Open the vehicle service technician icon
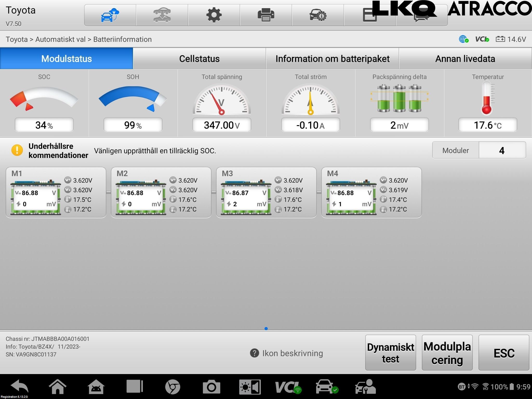This screenshot has width=532, height=399. point(365,387)
